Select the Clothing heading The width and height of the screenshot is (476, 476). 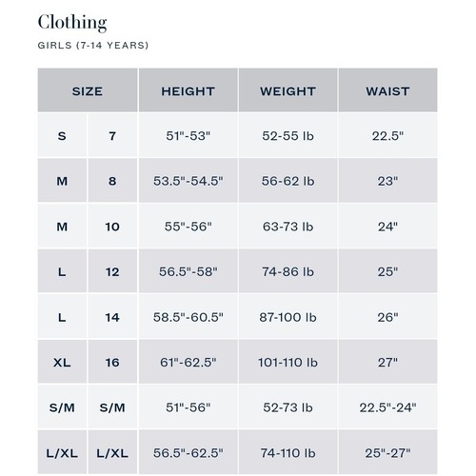coord(72,22)
